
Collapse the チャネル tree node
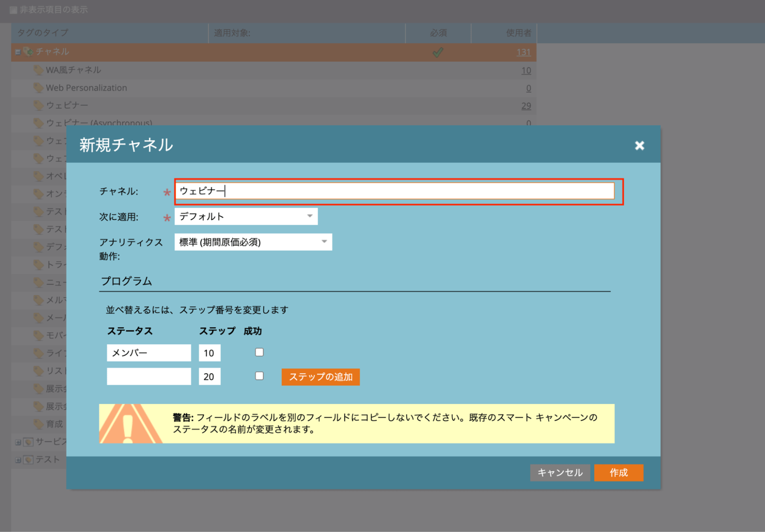pyautogui.click(x=18, y=52)
